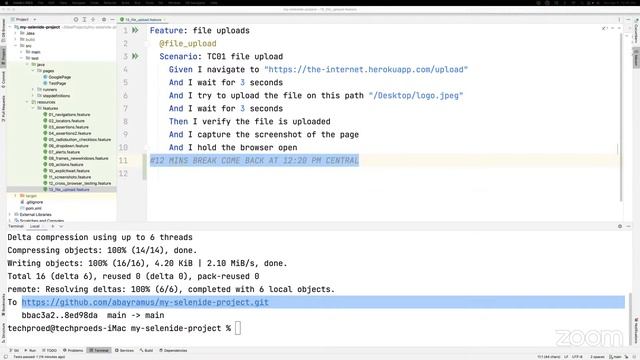
Task: Expand the .idea folder
Action: pos(16,33)
